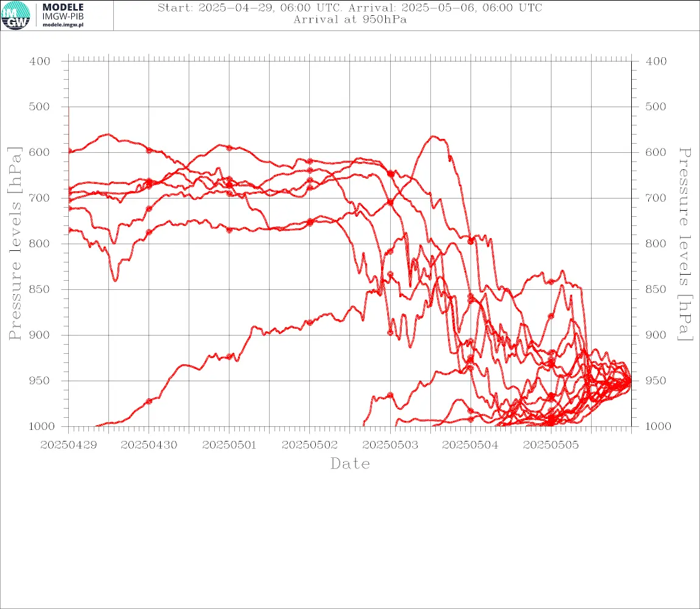Screen dimensions: 700x609
Task: Click the left axis title 'Pressure levels [hPa]'
Action: (15, 244)
